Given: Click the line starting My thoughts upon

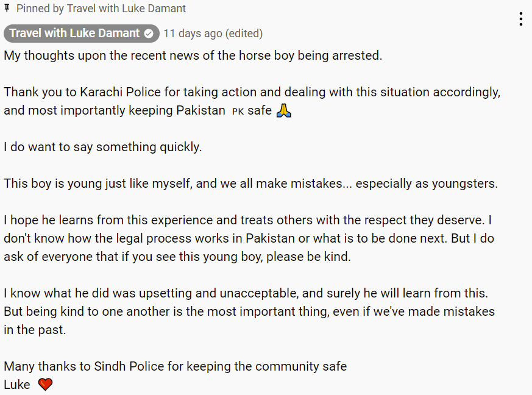Looking at the screenshot, I should [193, 55].
